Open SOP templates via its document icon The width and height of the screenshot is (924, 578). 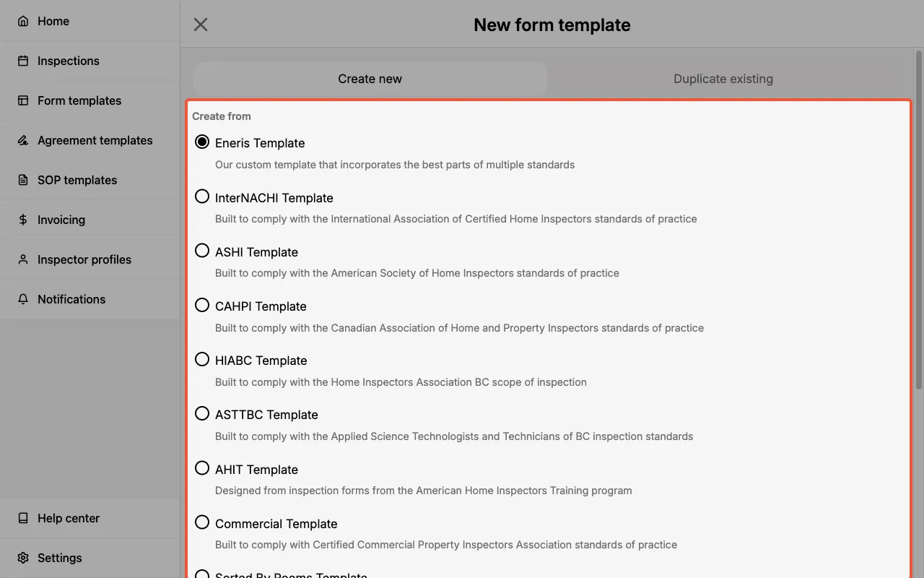[24, 180]
